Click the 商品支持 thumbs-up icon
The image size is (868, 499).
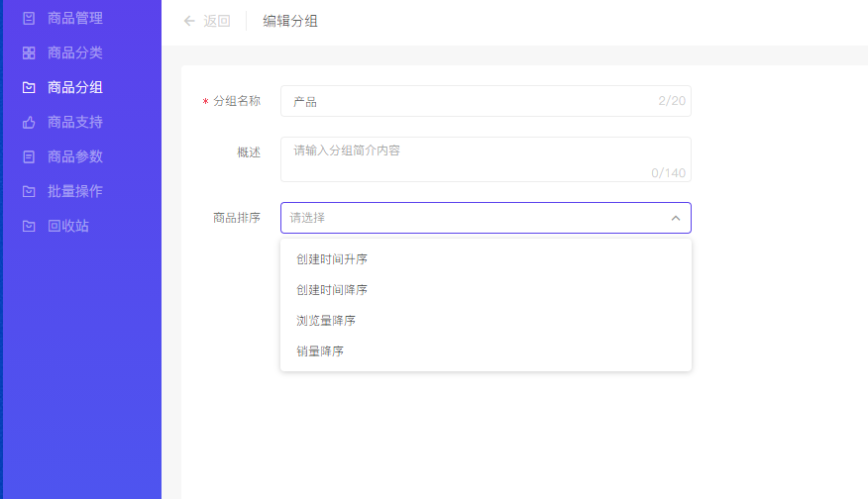pyautogui.click(x=29, y=122)
